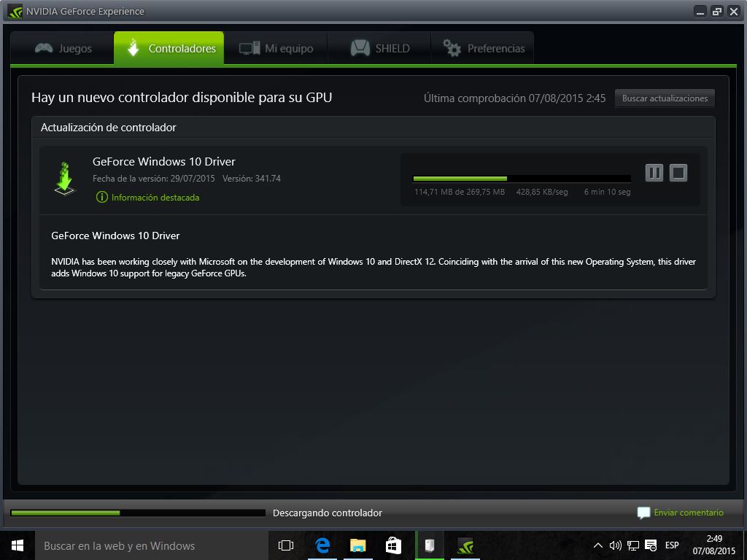Switch to Mi equipo tab
Image resolution: width=747 pixels, height=560 pixels.
(276, 48)
